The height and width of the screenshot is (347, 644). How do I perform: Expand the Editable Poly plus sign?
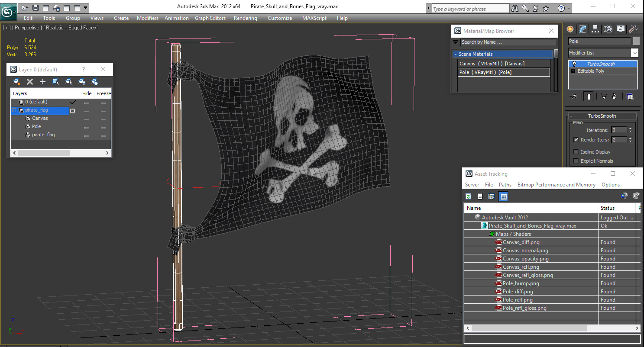[573, 71]
